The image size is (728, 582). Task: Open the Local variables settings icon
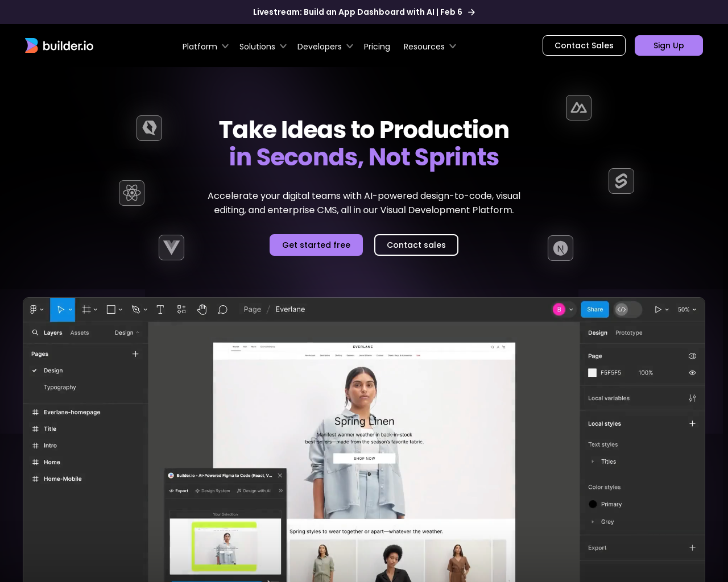click(692, 398)
